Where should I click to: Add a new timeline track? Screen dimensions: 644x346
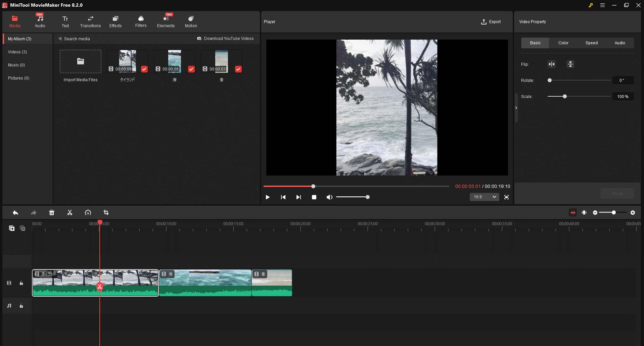[12, 228]
